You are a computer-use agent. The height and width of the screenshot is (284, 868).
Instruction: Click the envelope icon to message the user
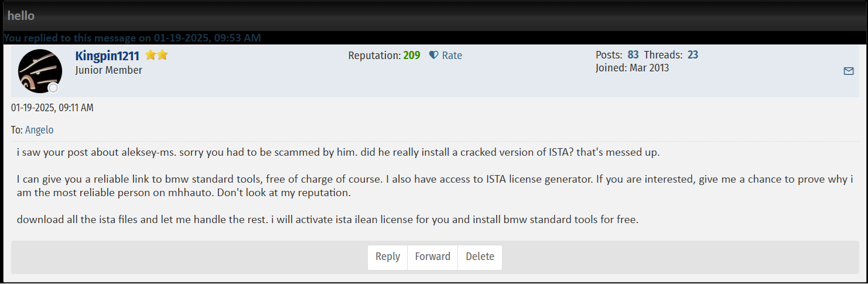[849, 71]
